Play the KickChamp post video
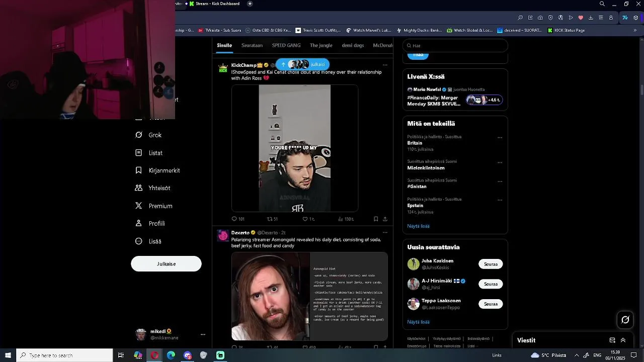The width and height of the screenshot is (644, 362). 295,148
